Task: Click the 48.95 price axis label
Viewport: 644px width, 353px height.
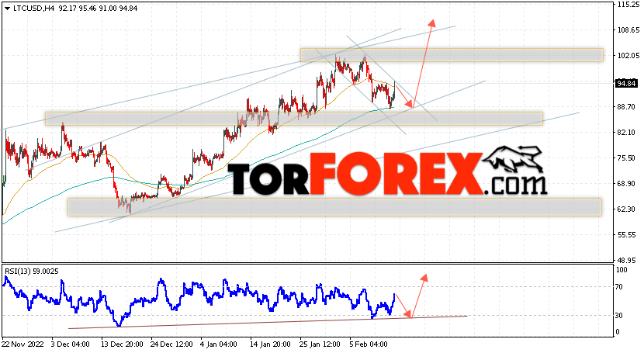Action: [626, 260]
